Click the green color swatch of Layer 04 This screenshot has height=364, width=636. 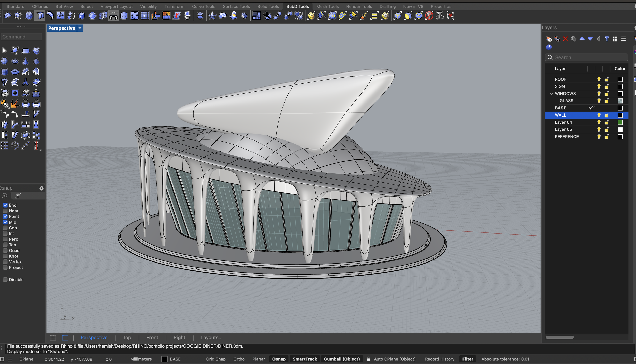[x=620, y=122]
